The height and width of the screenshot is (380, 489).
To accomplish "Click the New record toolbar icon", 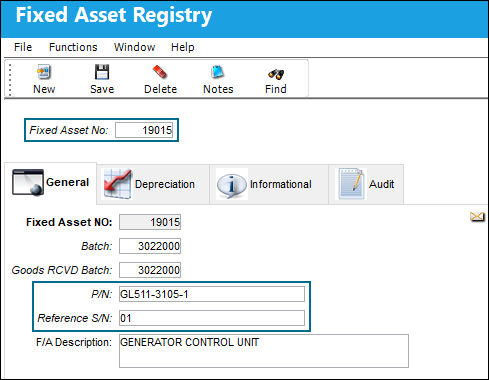I will click(x=44, y=79).
